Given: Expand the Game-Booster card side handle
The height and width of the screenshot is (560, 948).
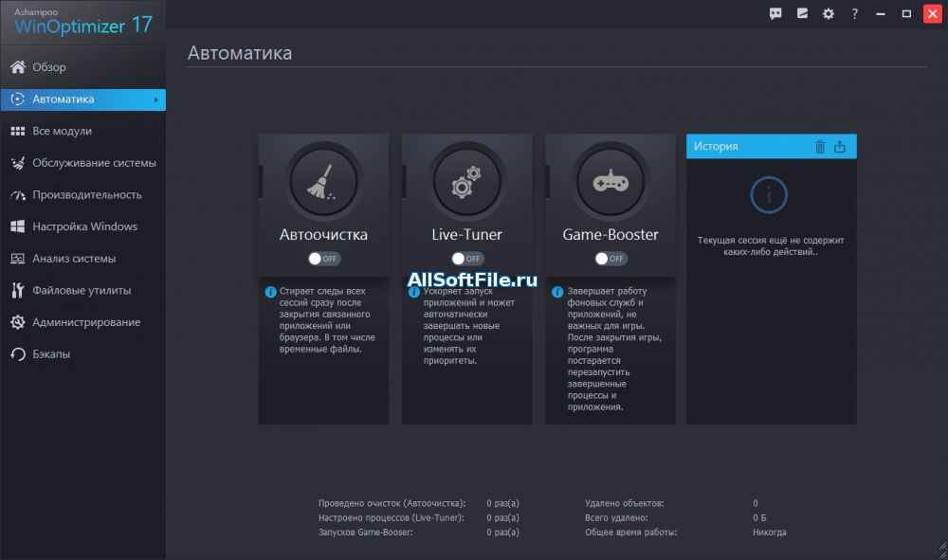Looking at the screenshot, I should [x=547, y=181].
